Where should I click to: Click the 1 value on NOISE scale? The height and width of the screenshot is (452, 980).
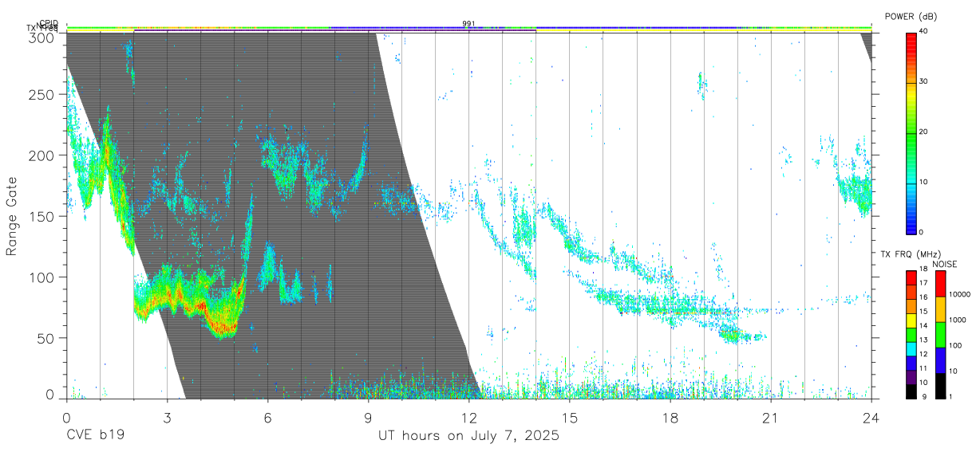point(951,396)
